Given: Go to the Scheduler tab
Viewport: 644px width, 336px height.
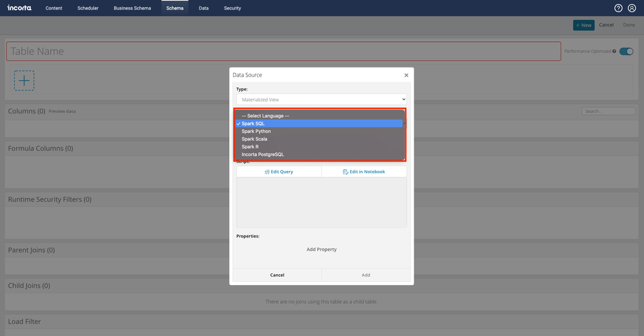Looking at the screenshot, I should [88, 8].
